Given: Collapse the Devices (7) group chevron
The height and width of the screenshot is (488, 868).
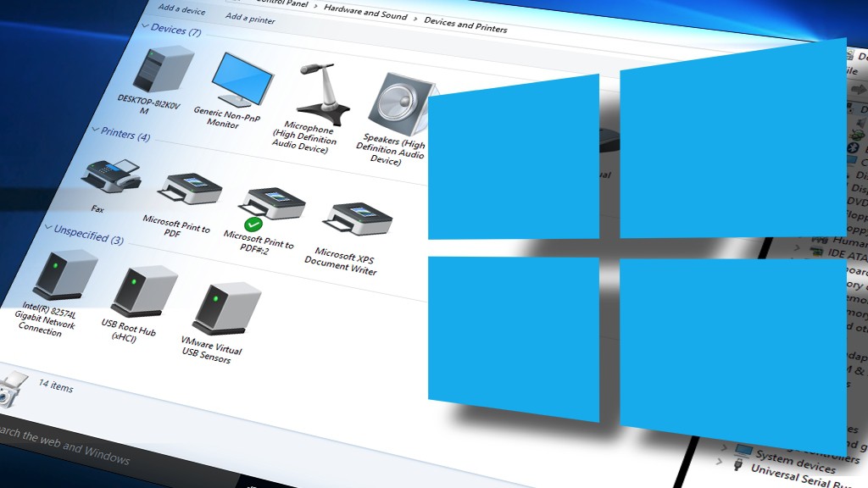Looking at the screenshot, I should [x=145, y=26].
